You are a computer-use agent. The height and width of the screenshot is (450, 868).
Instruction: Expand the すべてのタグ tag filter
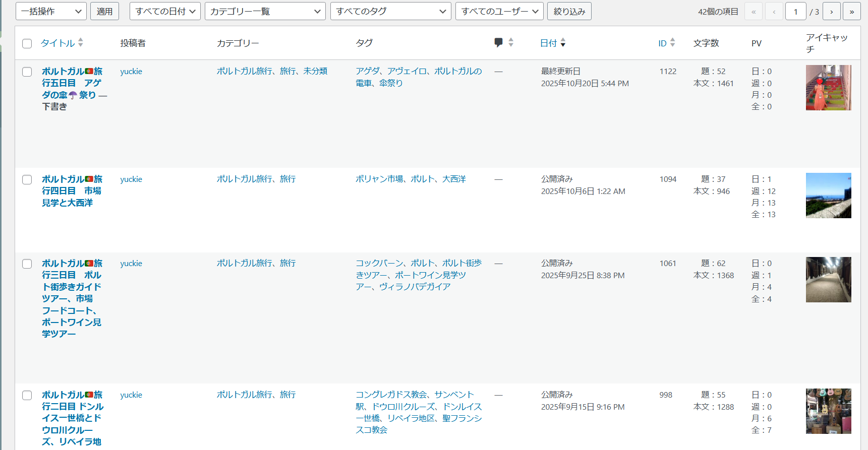[390, 12]
